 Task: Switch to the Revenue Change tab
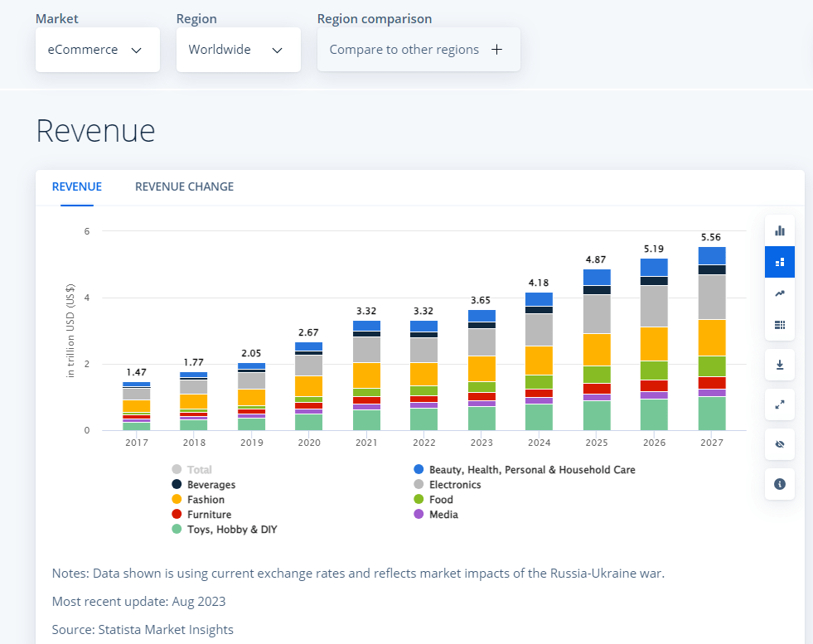[x=184, y=186]
